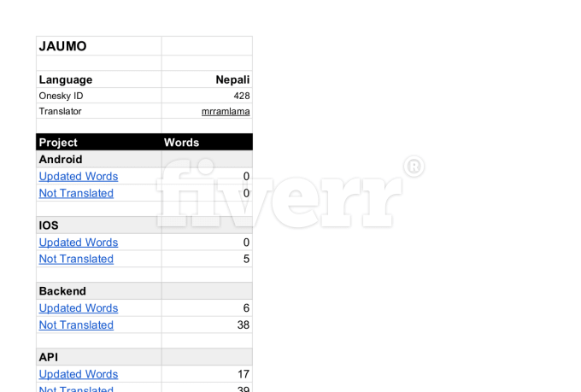Click the Project column header
Screen dimensions: 581x392
click(x=99, y=143)
